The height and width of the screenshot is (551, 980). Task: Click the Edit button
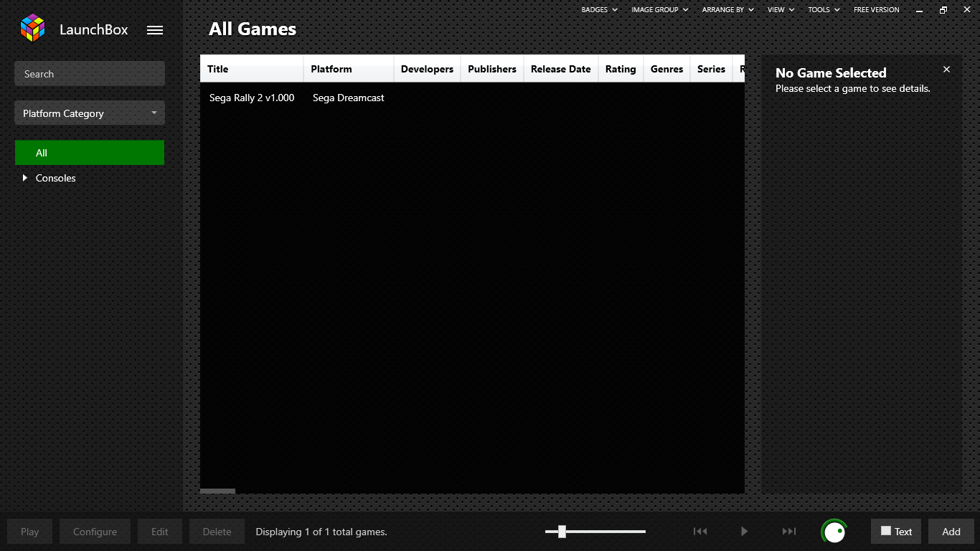point(160,532)
